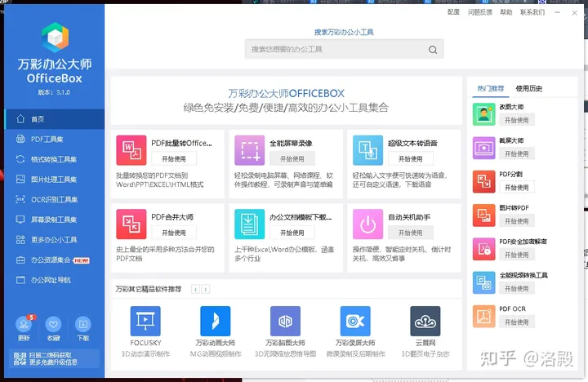
Task: Open the PDF合并大师 merge icon
Action: point(131,224)
